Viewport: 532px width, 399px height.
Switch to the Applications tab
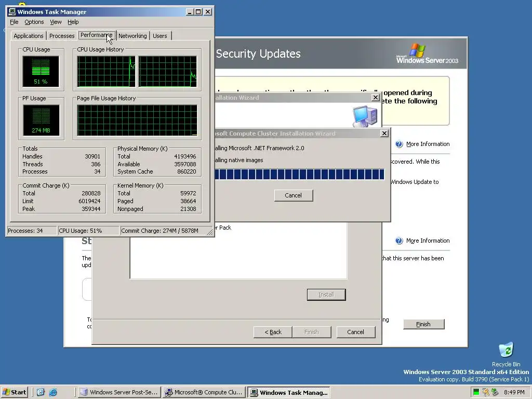tap(29, 36)
